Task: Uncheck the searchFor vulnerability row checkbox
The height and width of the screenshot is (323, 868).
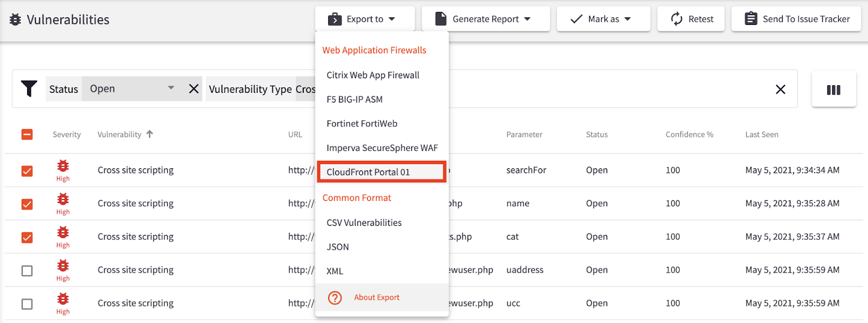Action: tap(27, 171)
